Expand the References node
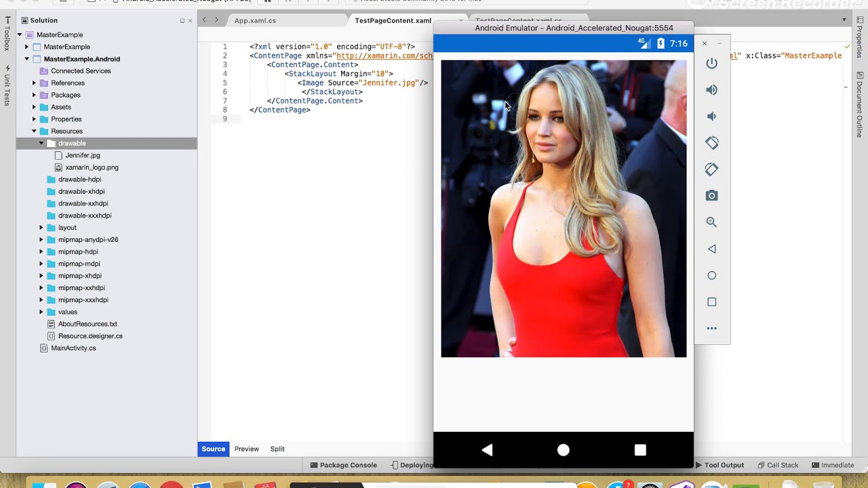This screenshot has width=868, height=488. (34, 83)
